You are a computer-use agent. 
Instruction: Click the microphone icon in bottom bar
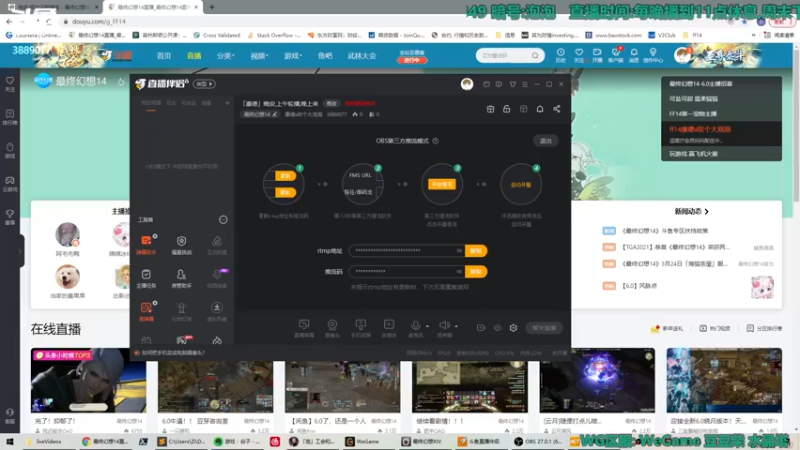pos(415,327)
